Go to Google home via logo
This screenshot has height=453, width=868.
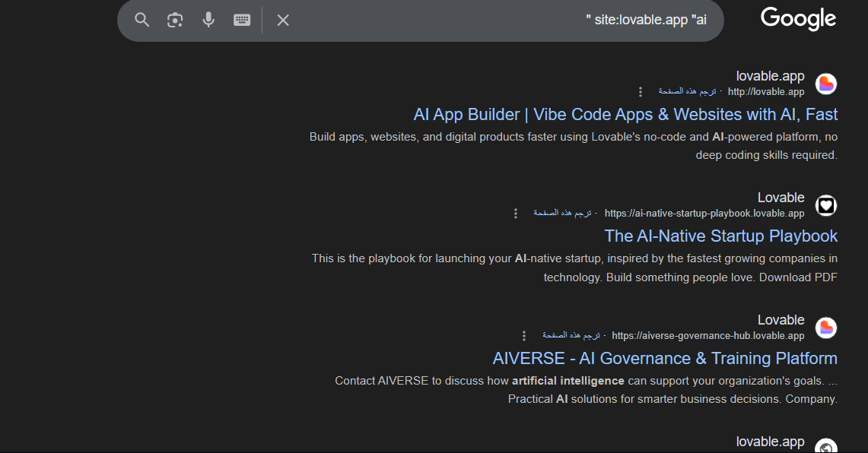[x=798, y=19]
